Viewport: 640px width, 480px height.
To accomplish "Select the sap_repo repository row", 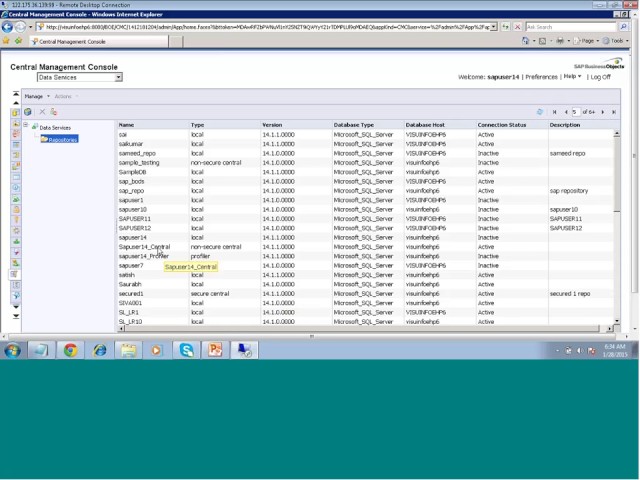I will [x=365, y=191].
